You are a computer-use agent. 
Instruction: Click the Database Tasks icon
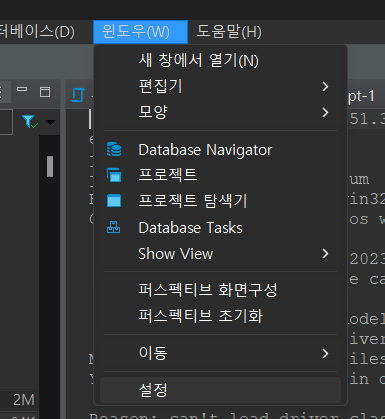coord(114,227)
